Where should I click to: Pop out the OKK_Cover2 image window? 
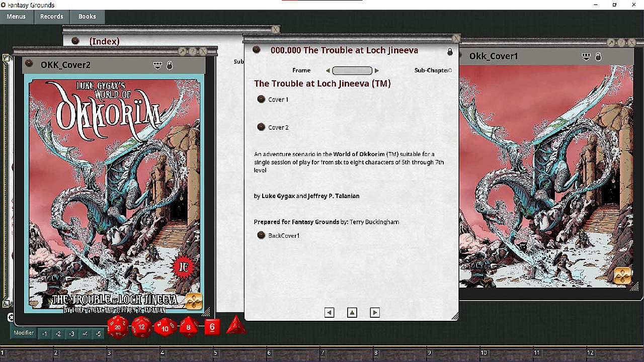click(183, 51)
